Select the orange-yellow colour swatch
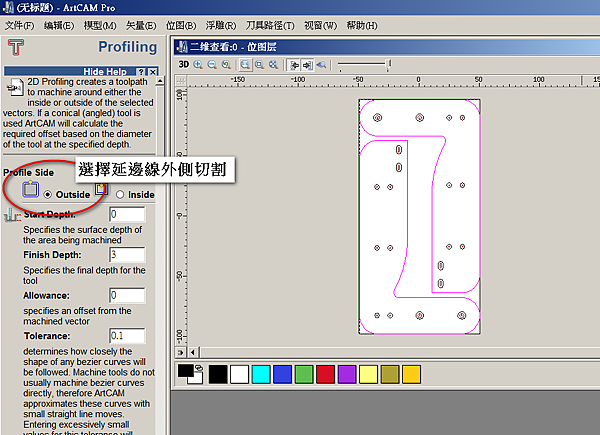Viewport: 600px width, 435px height. point(411,374)
